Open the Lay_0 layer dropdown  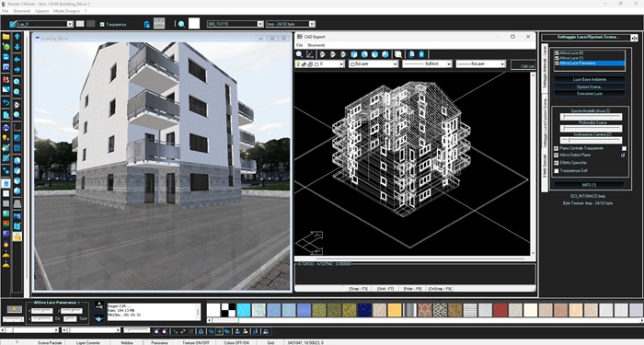pyautogui.click(x=44, y=24)
